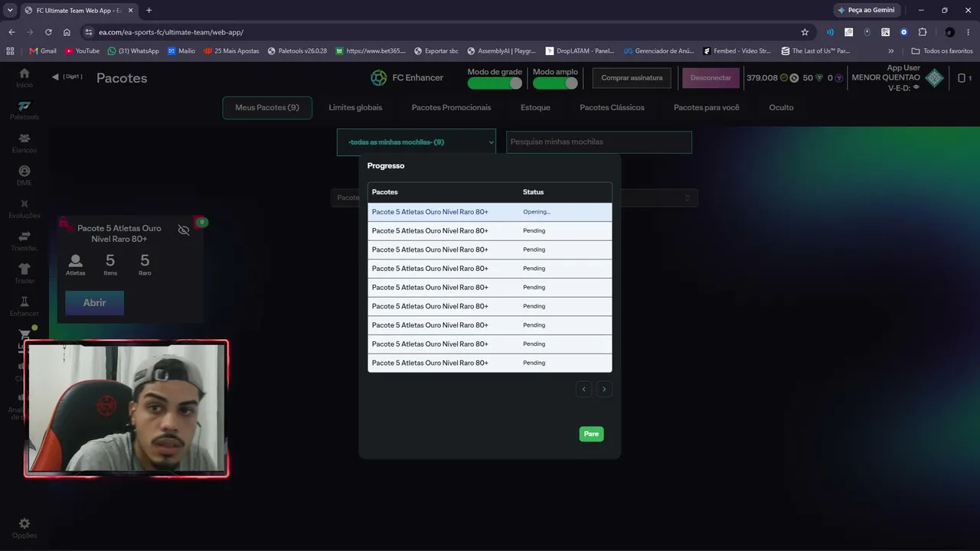Click the coins balance 379.008
The image size is (980, 551).
point(762,78)
